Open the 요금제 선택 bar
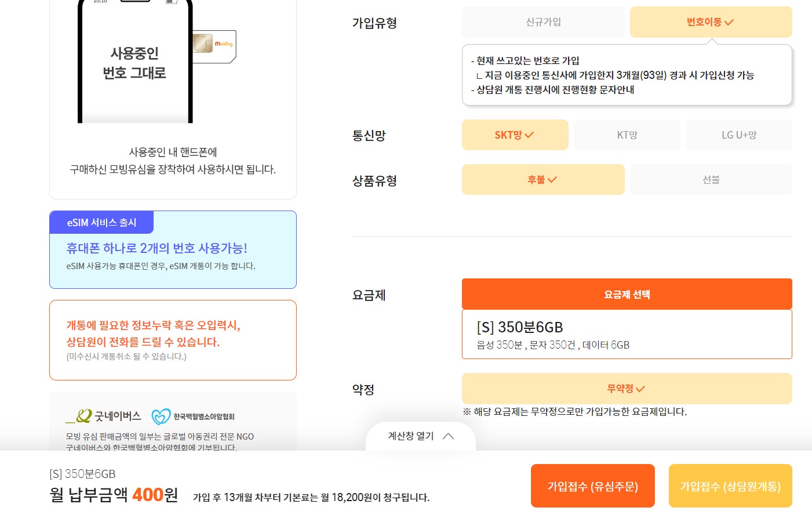 627,294
